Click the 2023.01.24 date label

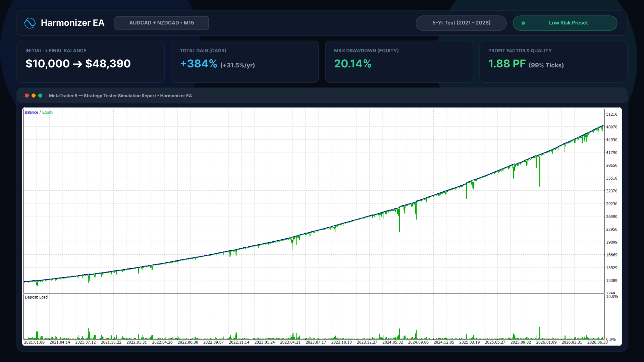264,342
